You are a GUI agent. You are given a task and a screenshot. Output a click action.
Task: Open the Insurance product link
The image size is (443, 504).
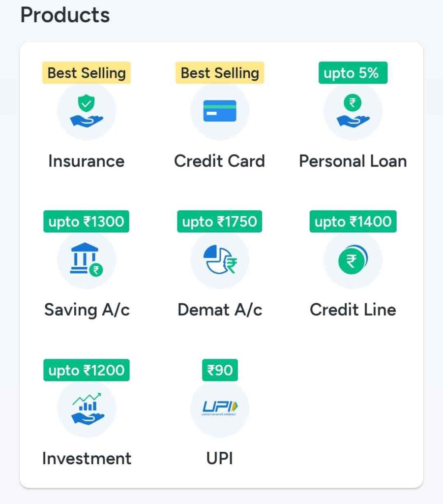pos(86,161)
